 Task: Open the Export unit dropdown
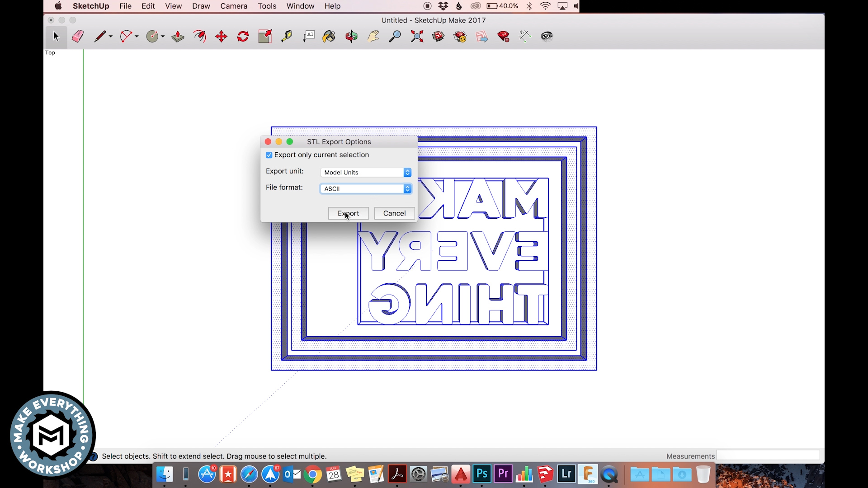(x=366, y=173)
